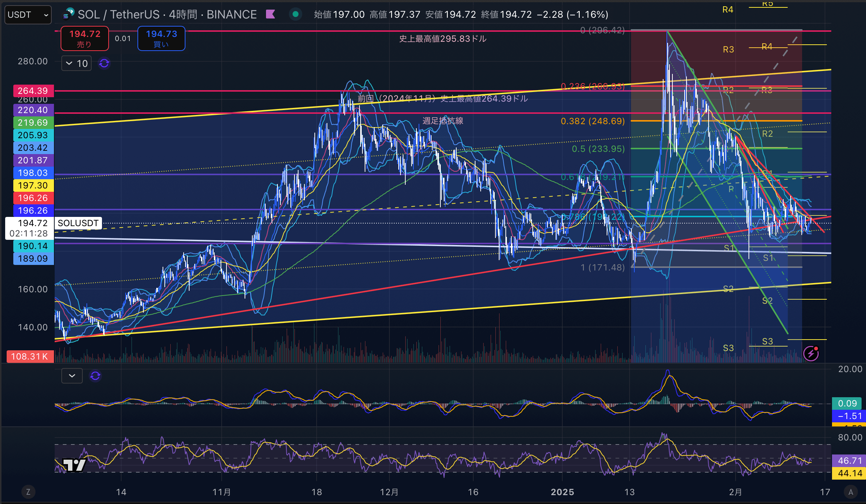The height and width of the screenshot is (504, 866).
Task: Click the 203.42 price label
Action: (x=33, y=148)
